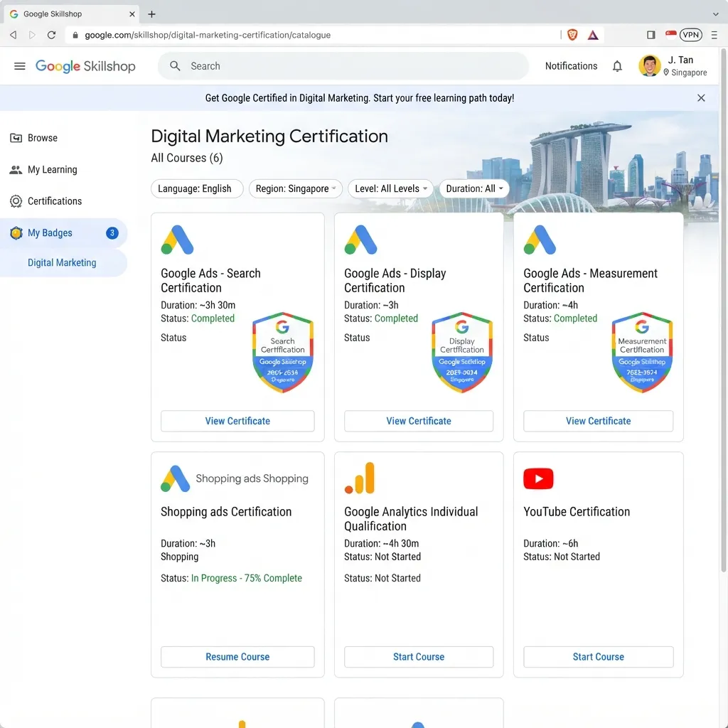View Certificate for Google Ads Display
This screenshot has height=728, width=728.
(418, 421)
